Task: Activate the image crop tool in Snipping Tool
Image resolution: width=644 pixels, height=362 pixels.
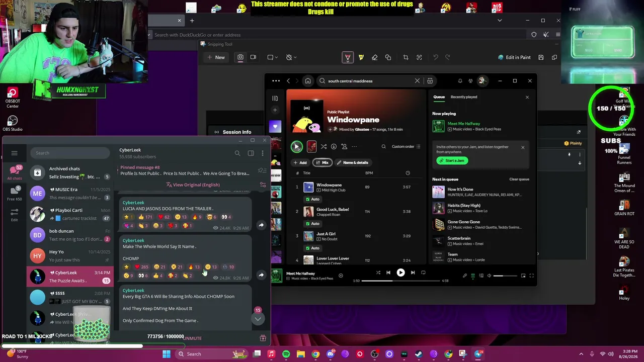Action: tap(406, 57)
